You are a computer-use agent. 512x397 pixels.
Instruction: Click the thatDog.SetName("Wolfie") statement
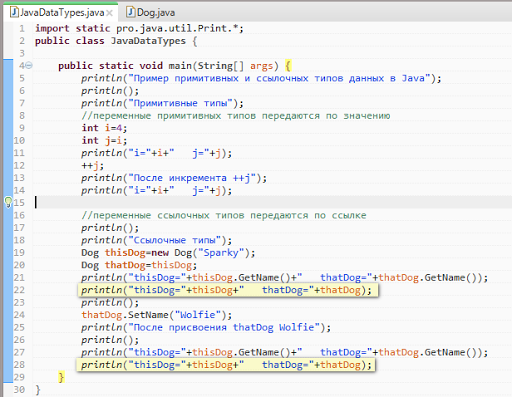pyautogui.click(x=157, y=315)
